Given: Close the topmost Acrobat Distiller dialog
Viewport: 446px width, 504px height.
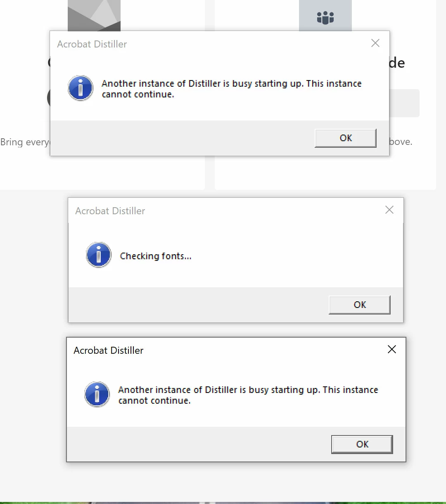Looking at the screenshot, I should coord(375,43).
